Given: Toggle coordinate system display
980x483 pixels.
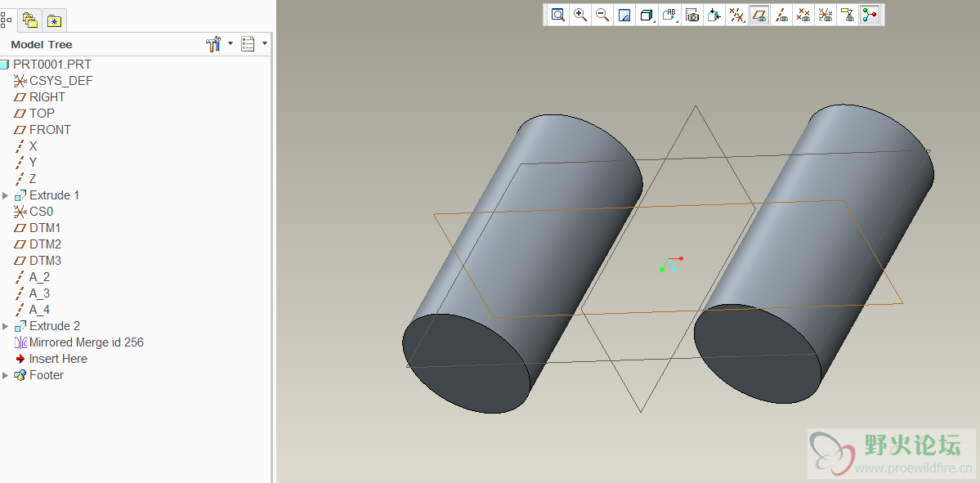Looking at the screenshot, I should pos(826,15).
